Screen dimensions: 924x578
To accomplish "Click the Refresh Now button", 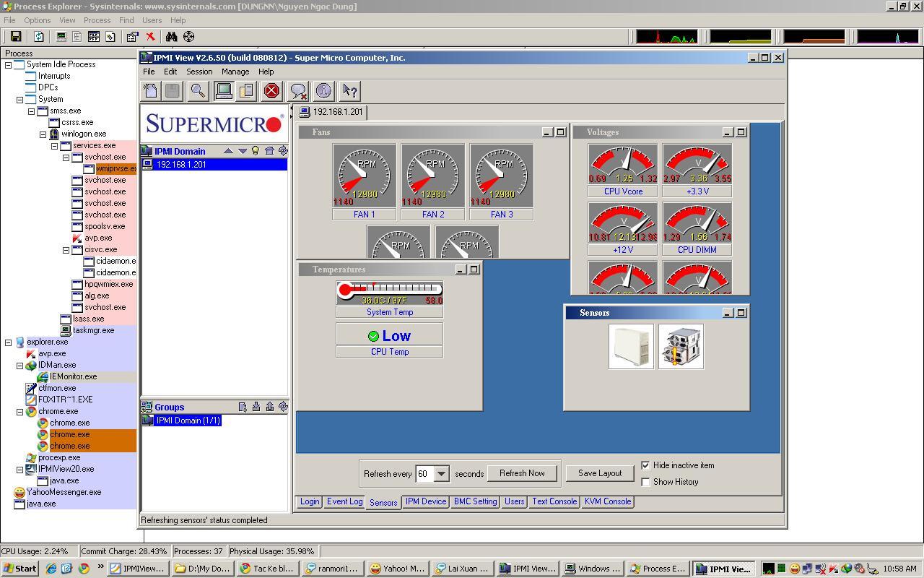I will (522, 473).
